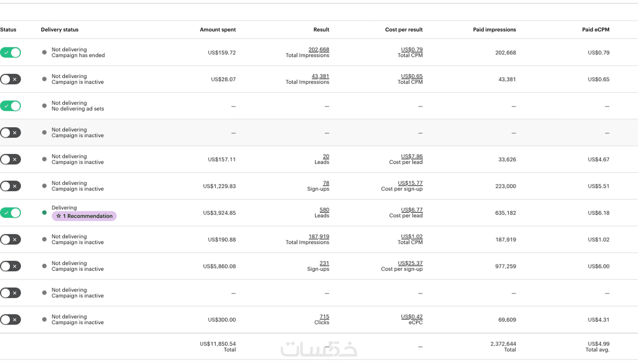Click the Paid impressions column header
This screenshot has width=638, height=364.
click(x=494, y=30)
